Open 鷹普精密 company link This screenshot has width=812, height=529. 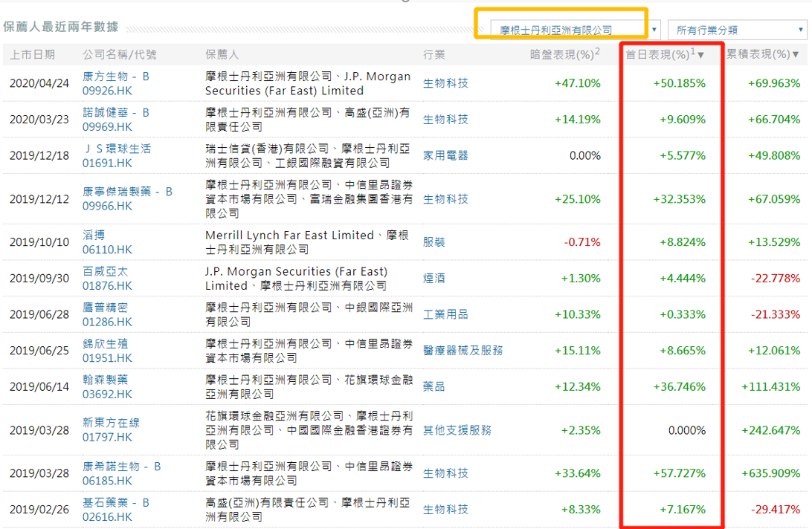point(105,308)
